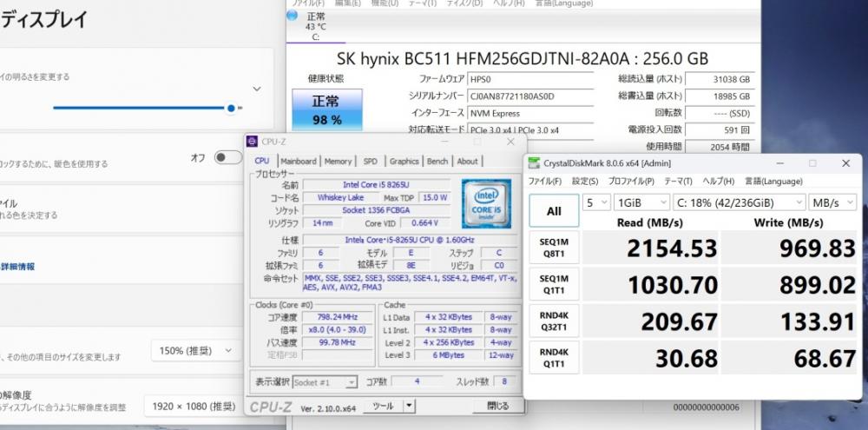Image resolution: width=868 pixels, height=430 pixels.
Task: Click the SEQ1M Q8T1 write result 969.83
Action: coord(789,248)
